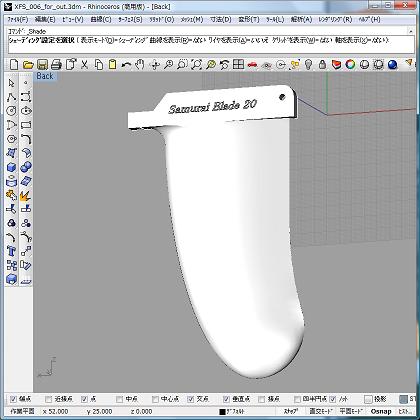Copy to clipboard using the Copy icon

click(x=99, y=64)
